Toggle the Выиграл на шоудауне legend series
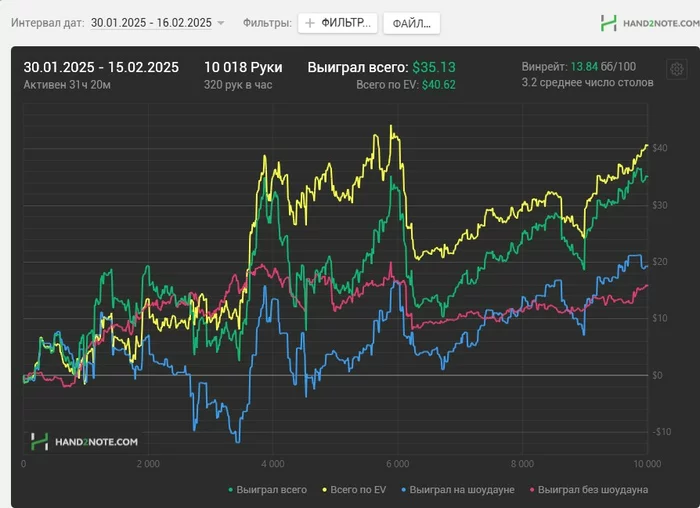 pos(458,490)
